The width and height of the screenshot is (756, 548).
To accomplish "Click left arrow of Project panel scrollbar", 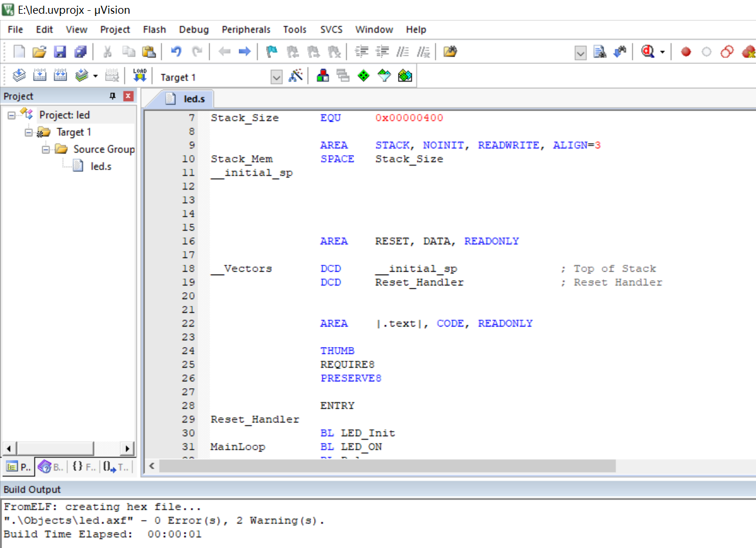I will coord(9,449).
